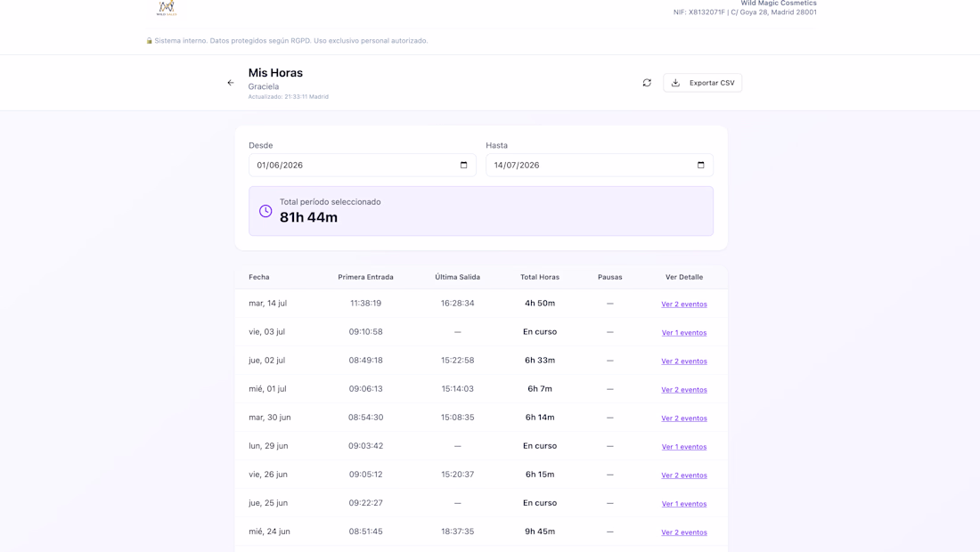Image resolution: width=980 pixels, height=552 pixels.
Task: Click the Wild Magic Cosmetics company name
Action: (779, 4)
